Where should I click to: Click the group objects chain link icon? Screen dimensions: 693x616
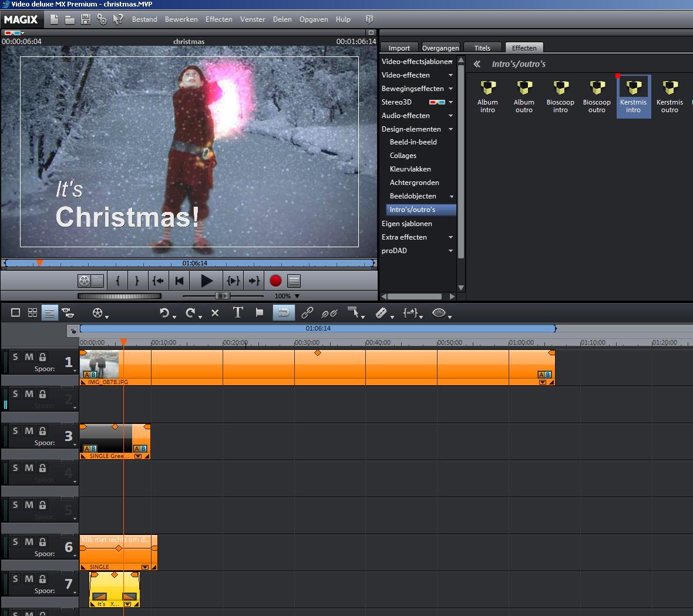[x=307, y=313]
